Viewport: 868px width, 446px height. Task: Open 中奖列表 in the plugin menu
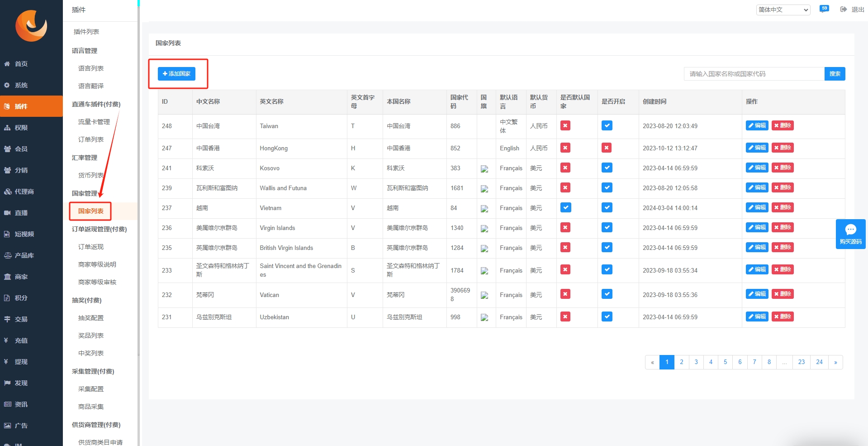tap(91, 353)
